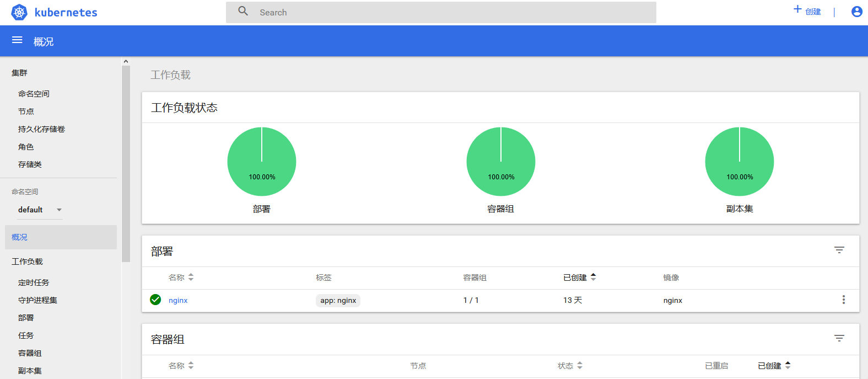
Task: Click the 已重启 column header
Action: pos(716,366)
